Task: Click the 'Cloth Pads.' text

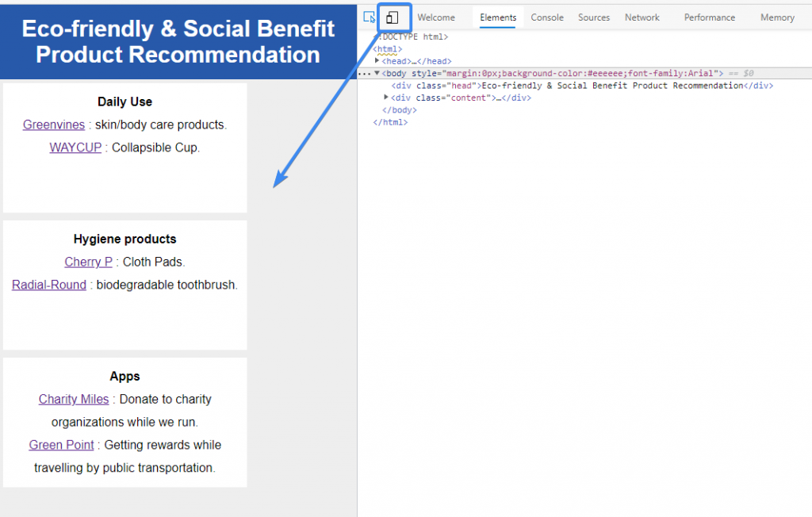Action: tap(154, 262)
